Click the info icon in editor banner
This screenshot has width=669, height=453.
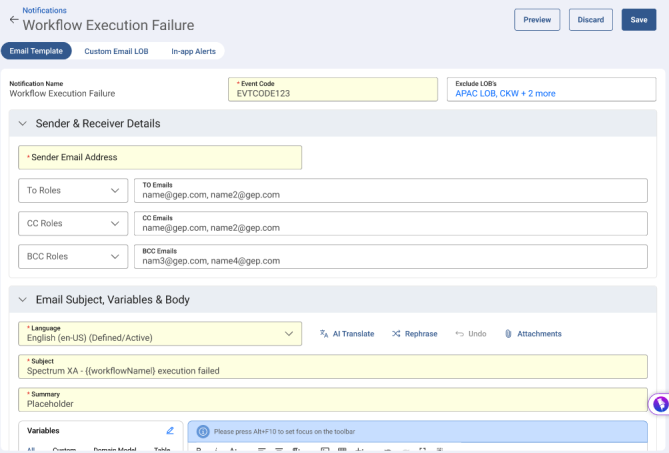click(x=203, y=432)
